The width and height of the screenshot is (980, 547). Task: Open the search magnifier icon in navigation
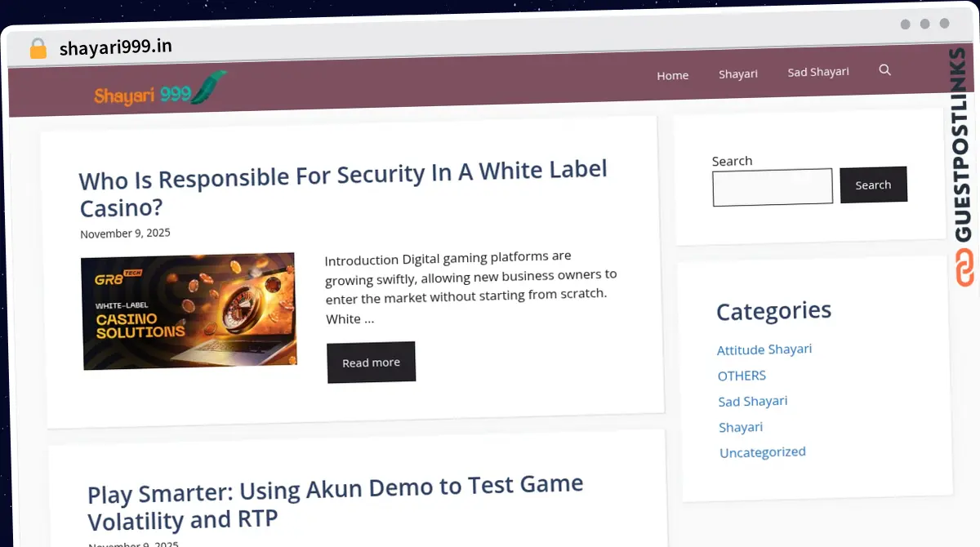[x=884, y=70]
